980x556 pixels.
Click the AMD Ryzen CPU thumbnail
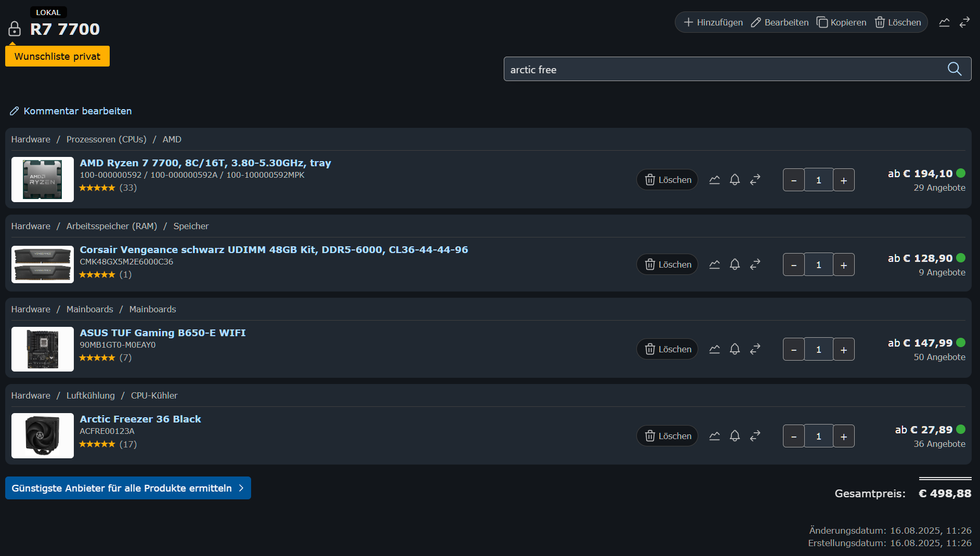click(x=43, y=179)
